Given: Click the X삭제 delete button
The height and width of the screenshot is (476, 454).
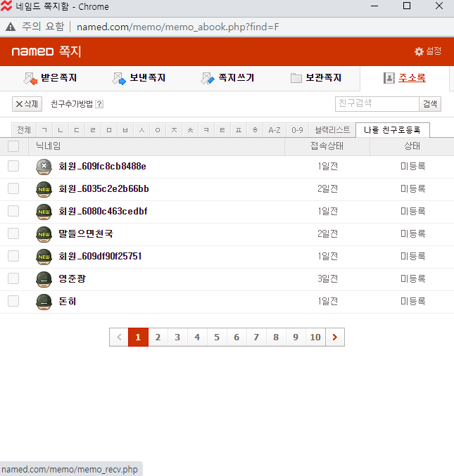Looking at the screenshot, I should click(x=27, y=104).
